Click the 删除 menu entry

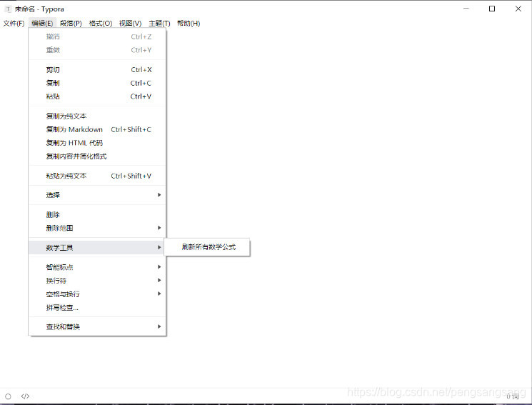click(97, 214)
